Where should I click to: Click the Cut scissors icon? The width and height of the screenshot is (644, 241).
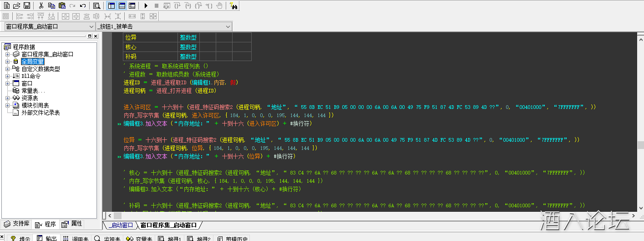(41, 6)
